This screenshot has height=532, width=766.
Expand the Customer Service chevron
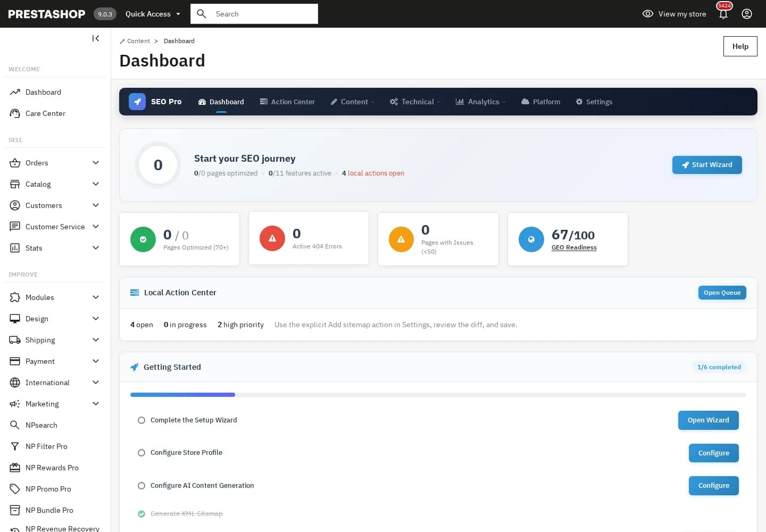96,227
